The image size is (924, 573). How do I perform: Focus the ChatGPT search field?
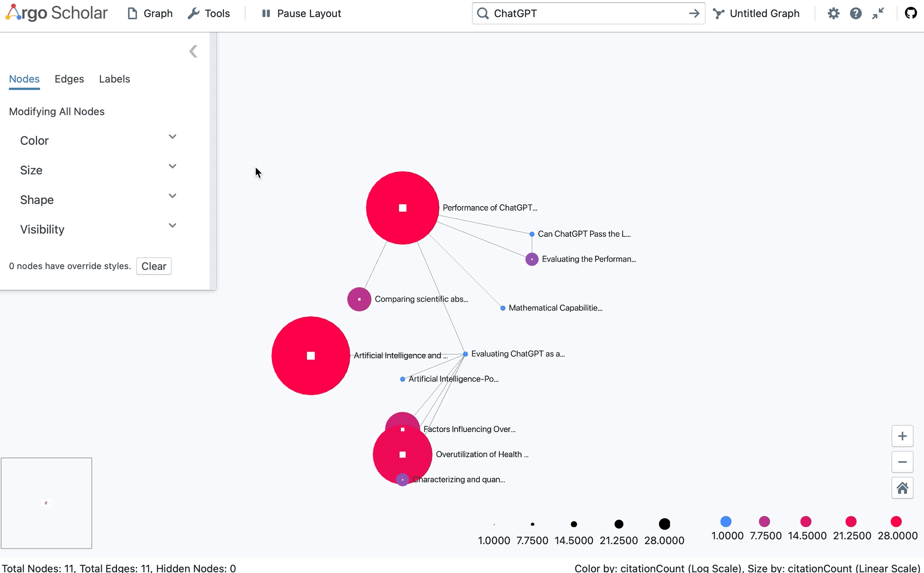(588, 13)
